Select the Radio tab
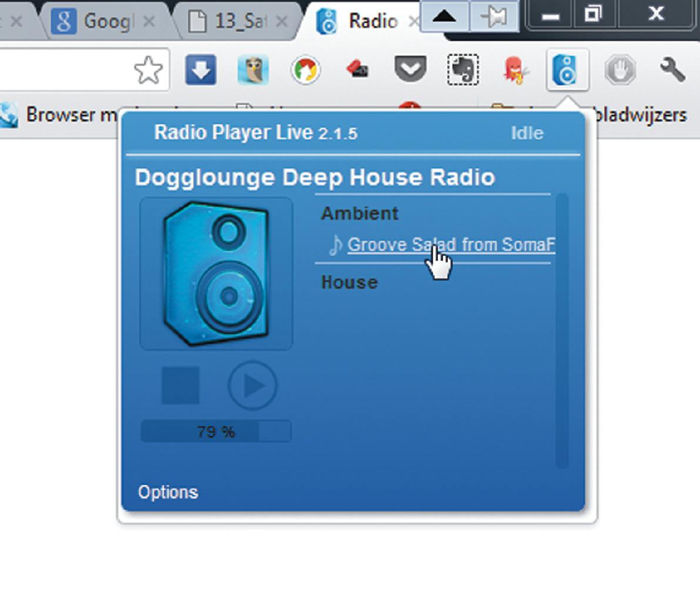Image resolution: width=700 pixels, height=595 pixels. click(x=361, y=21)
